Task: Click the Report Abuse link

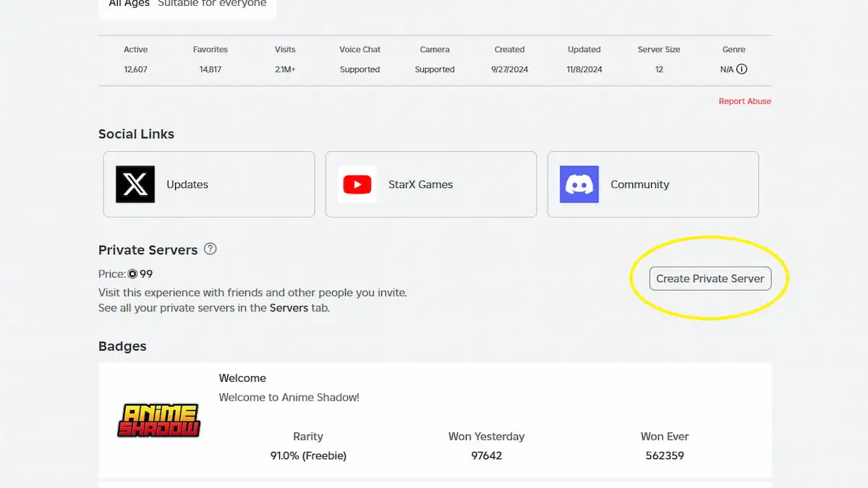Action: [745, 101]
